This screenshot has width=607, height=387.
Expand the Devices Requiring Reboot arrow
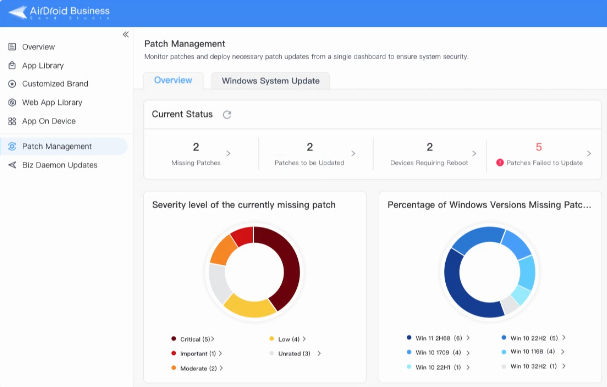[x=474, y=154]
